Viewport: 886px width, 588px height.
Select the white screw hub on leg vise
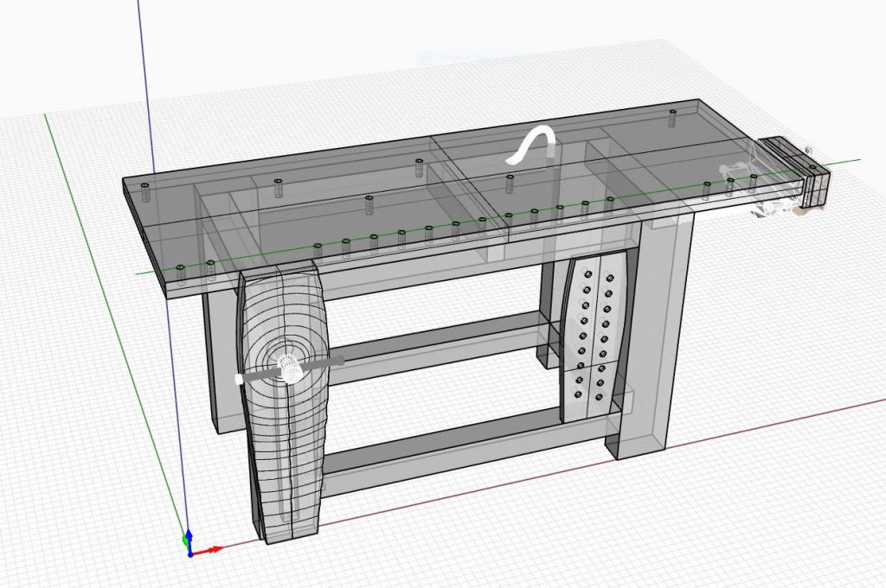[x=289, y=369]
